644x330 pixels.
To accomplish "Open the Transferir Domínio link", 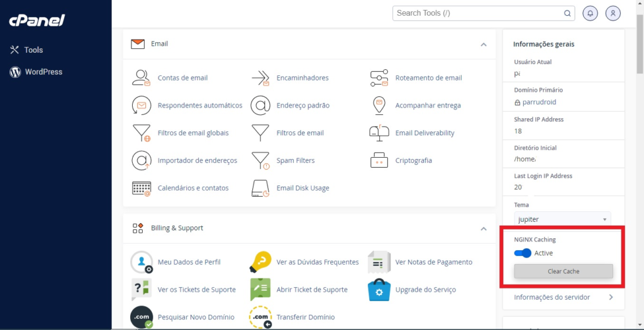I will click(306, 317).
